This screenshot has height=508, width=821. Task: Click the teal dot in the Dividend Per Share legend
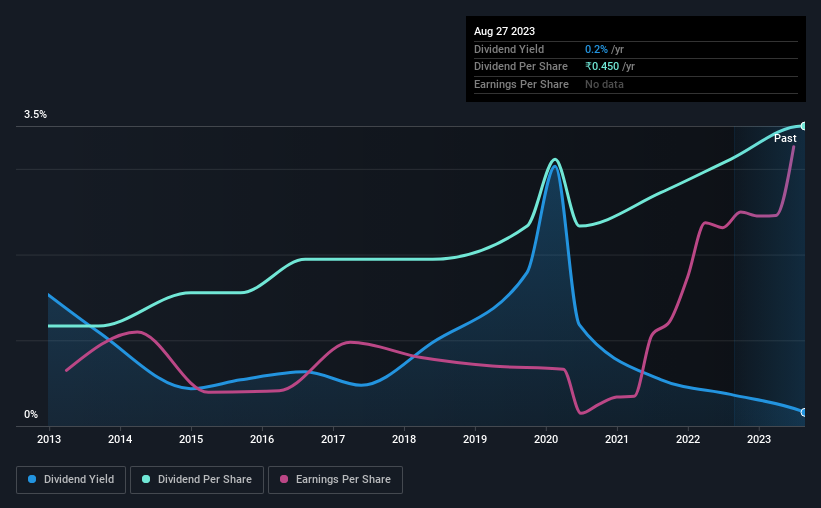[x=147, y=480]
